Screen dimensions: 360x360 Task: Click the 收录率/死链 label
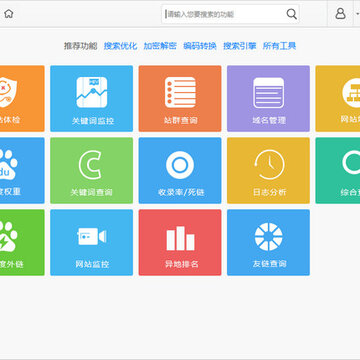click(x=181, y=192)
